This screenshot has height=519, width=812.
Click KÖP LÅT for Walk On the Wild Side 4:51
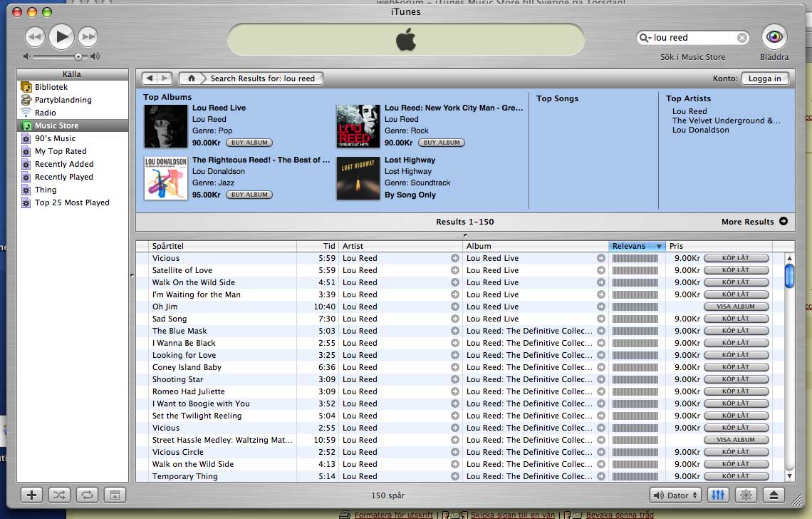[x=736, y=282]
